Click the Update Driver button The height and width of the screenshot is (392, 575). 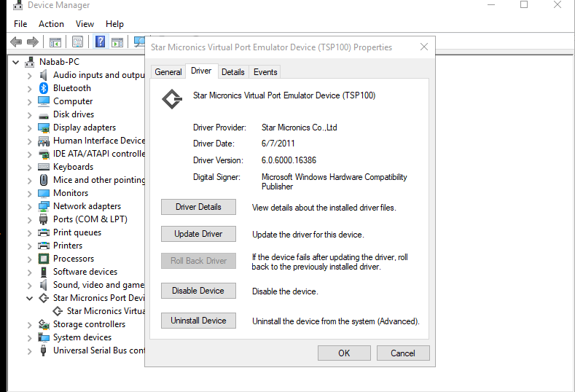(x=198, y=234)
